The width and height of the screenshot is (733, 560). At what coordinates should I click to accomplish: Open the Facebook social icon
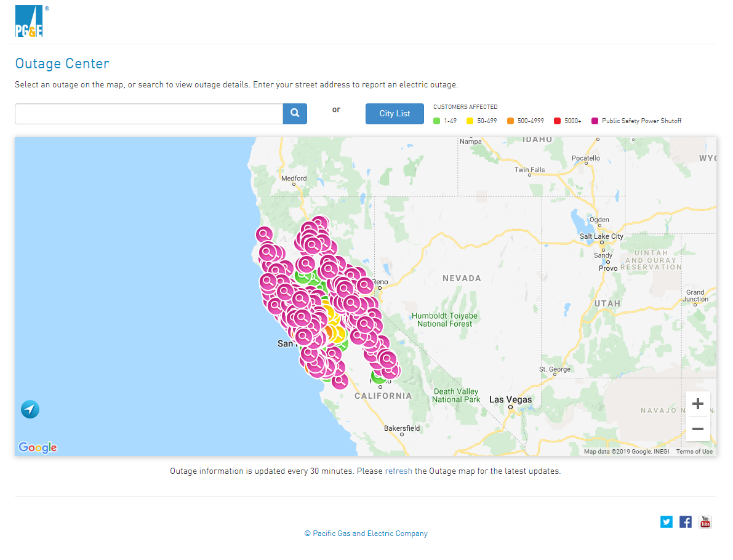tap(686, 522)
